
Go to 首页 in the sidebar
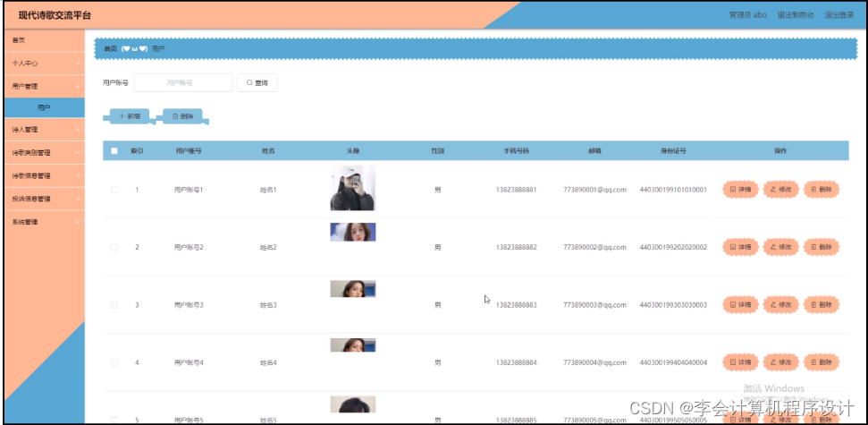45,40
